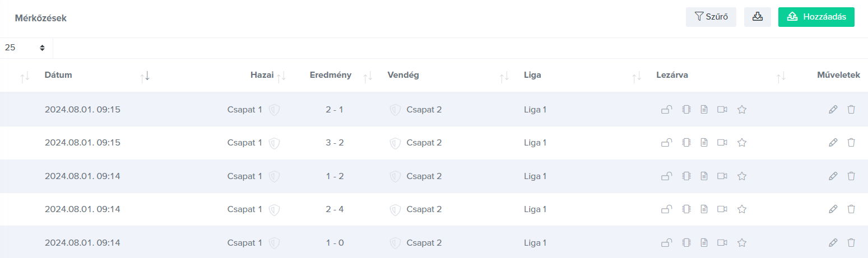Image resolution: width=868 pixels, height=258 pixels.
Task: Click the green Hozzáadás button
Action: coord(816,17)
